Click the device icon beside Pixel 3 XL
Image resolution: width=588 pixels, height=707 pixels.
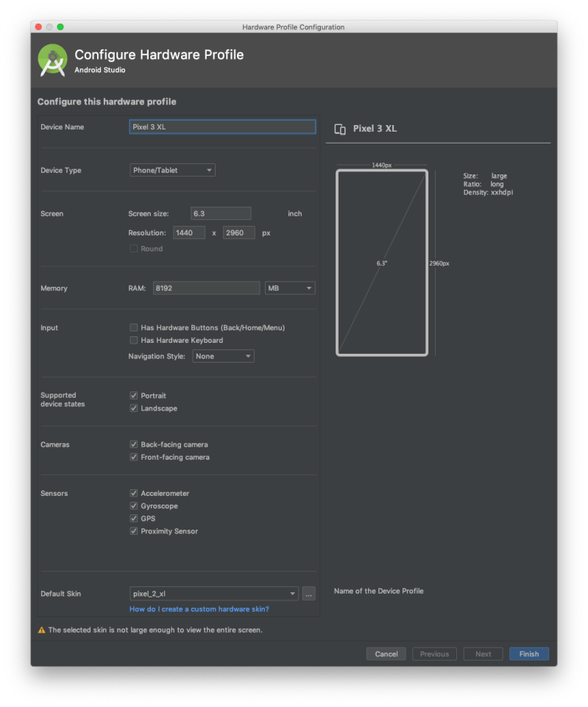pyautogui.click(x=340, y=129)
